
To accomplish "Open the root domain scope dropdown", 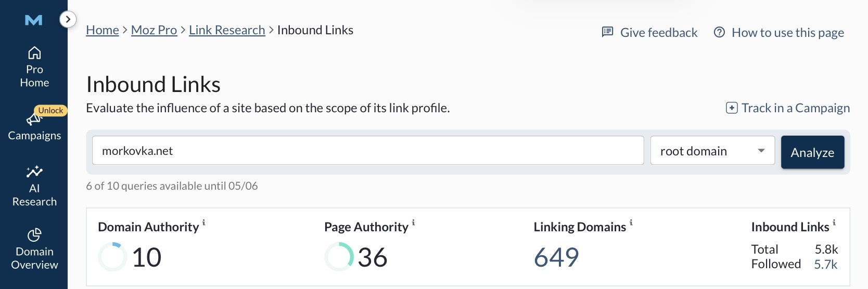I will (x=712, y=151).
